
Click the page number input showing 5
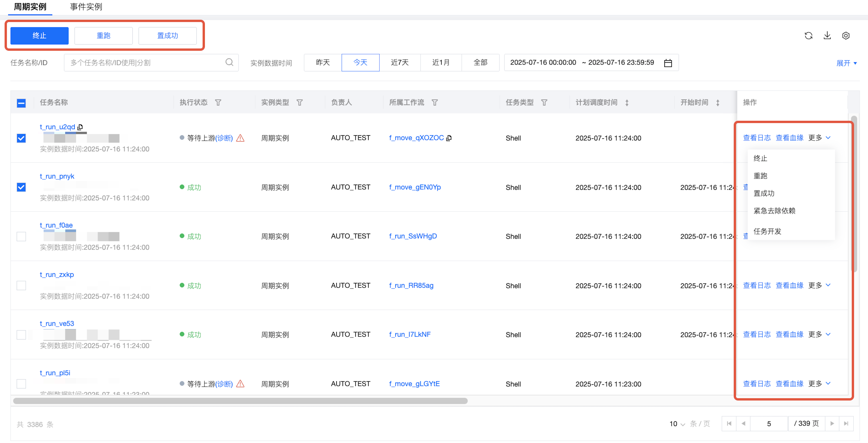769,424
